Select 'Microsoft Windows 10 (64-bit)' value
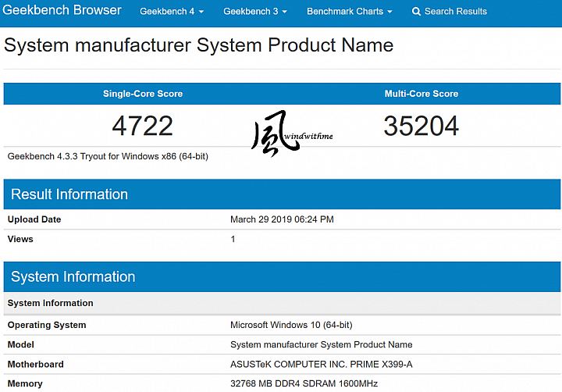The width and height of the screenshot is (562, 392). pyautogui.click(x=291, y=325)
